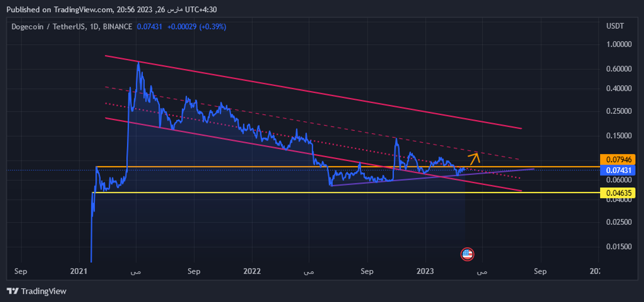Click the 2023 label on time axis

click(x=425, y=271)
